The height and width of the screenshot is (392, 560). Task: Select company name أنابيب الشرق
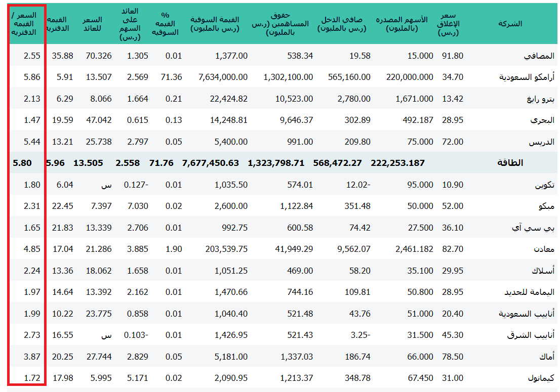coord(531,335)
